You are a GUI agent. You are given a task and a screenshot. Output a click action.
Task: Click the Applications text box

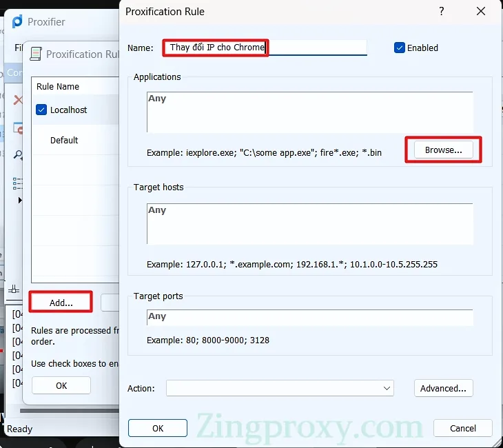coord(310,112)
